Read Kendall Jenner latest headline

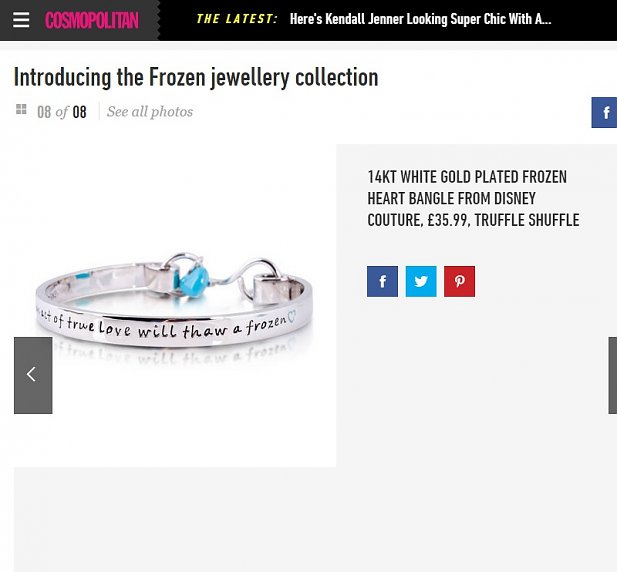420,19
